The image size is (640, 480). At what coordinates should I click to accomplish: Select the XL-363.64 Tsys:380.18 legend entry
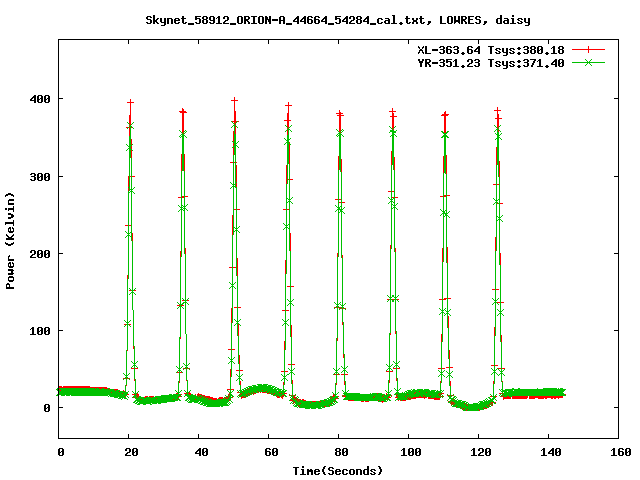(491, 50)
